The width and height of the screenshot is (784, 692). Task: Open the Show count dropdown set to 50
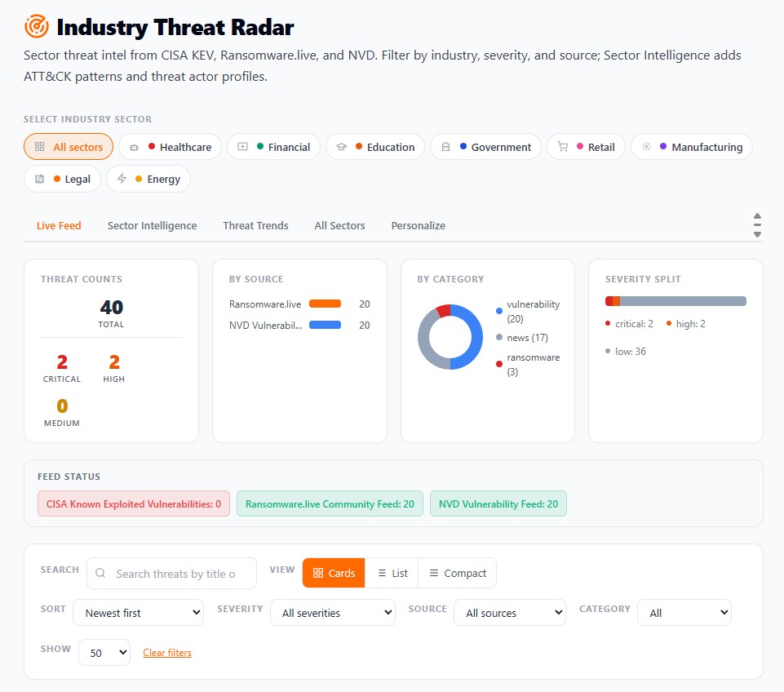[104, 652]
